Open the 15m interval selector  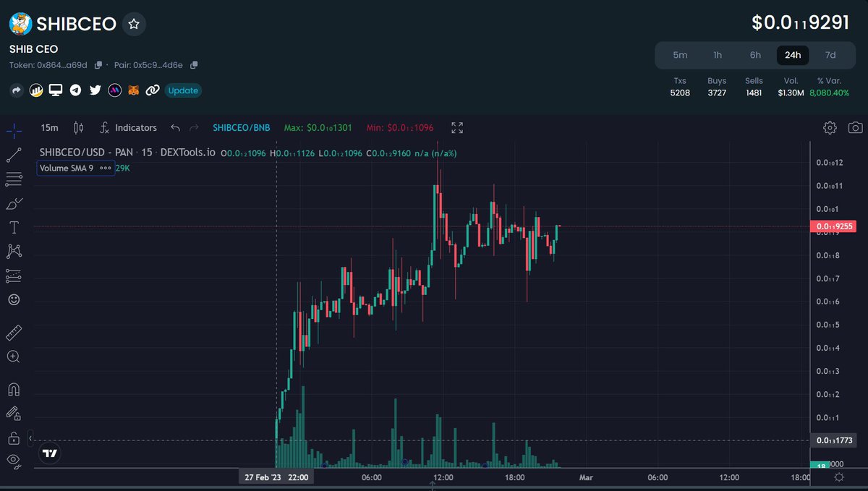tap(48, 127)
